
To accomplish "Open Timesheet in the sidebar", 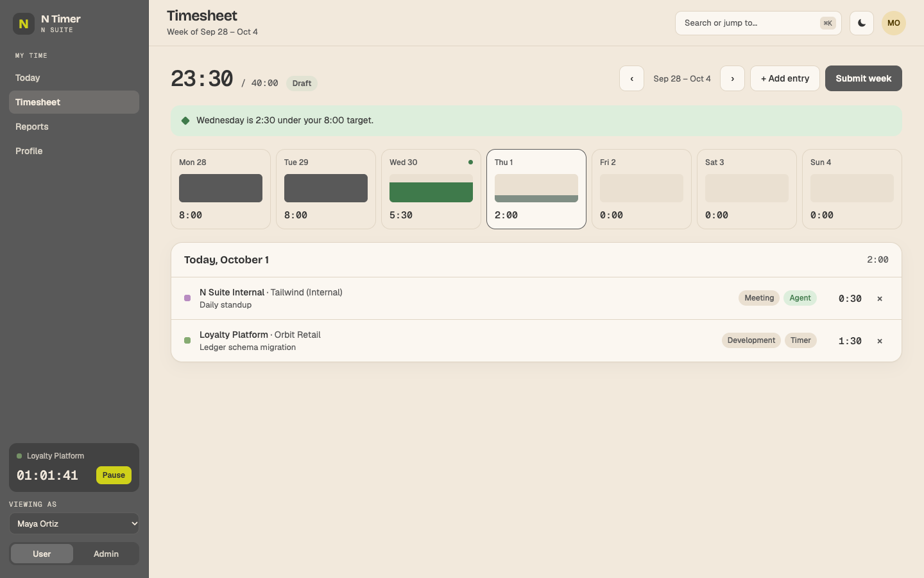I will pyautogui.click(x=74, y=102).
